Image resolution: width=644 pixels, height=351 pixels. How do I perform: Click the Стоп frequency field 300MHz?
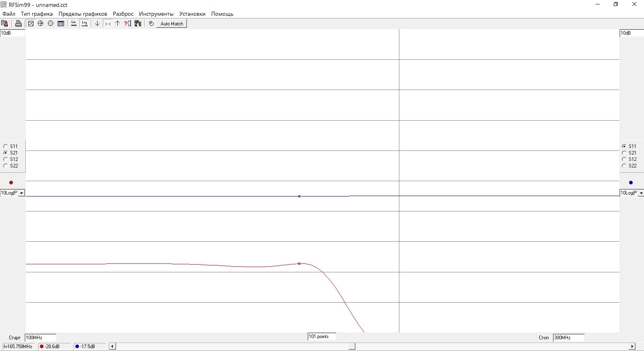coord(568,338)
